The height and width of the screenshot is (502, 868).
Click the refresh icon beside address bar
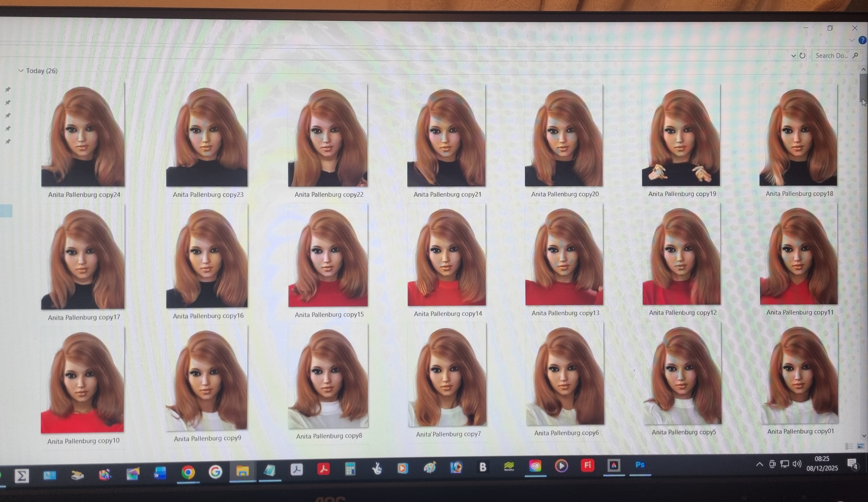[802, 56]
